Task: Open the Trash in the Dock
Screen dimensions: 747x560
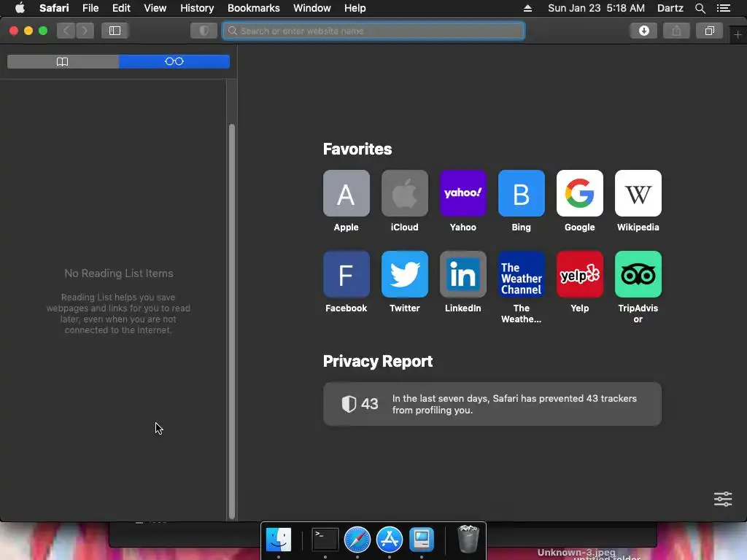Action: click(x=468, y=539)
